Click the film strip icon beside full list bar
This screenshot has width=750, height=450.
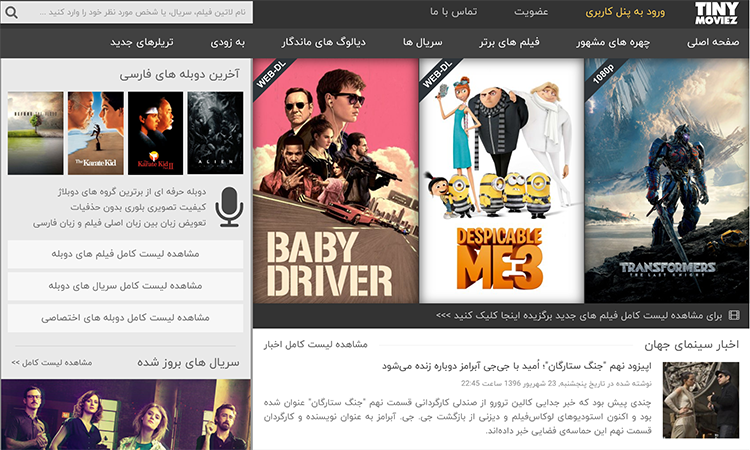click(734, 315)
